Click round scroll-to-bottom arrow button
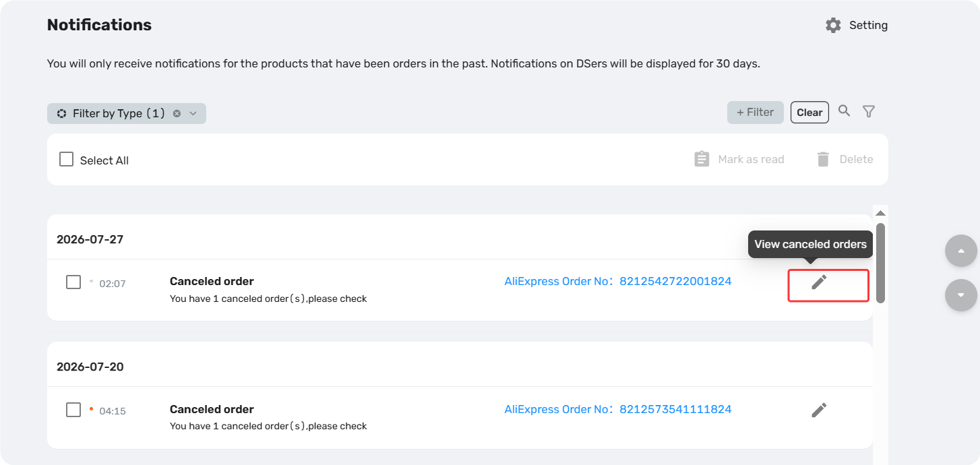This screenshot has height=465, width=980. pyautogui.click(x=961, y=295)
